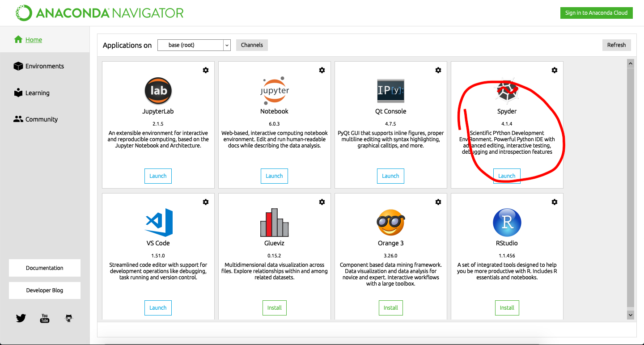Click the Orange 3 sunglasses icon
Screen dimensions: 644x345
[391, 222]
